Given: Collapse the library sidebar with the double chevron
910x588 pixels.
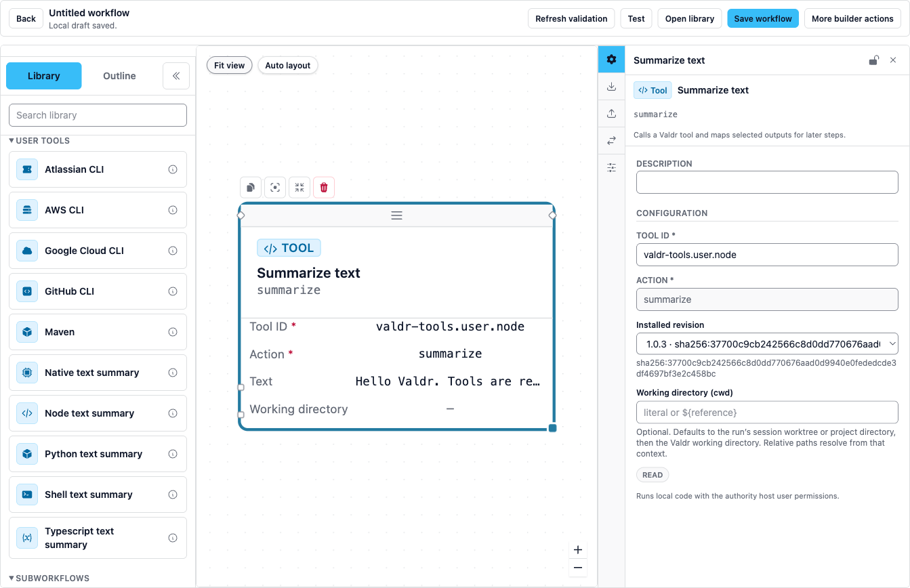Looking at the screenshot, I should 176,76.
